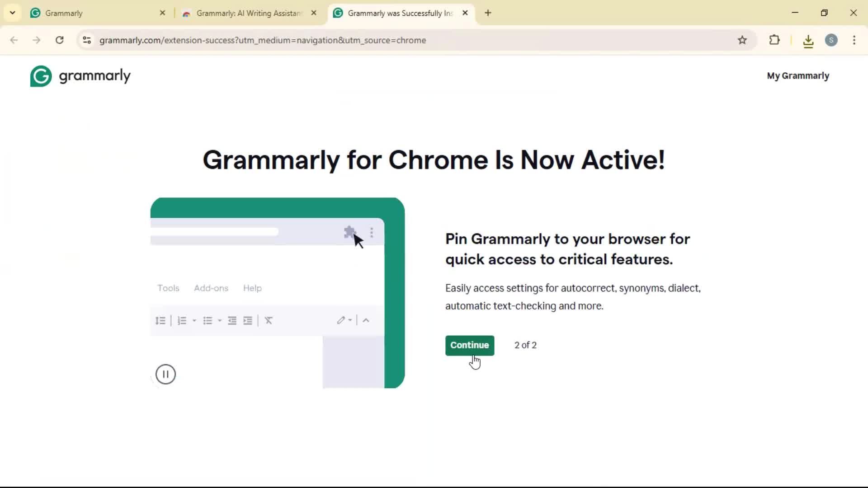This screenshot has width=868, height=488.
Task: Open a new tab
Action: [x=488, y=13]
